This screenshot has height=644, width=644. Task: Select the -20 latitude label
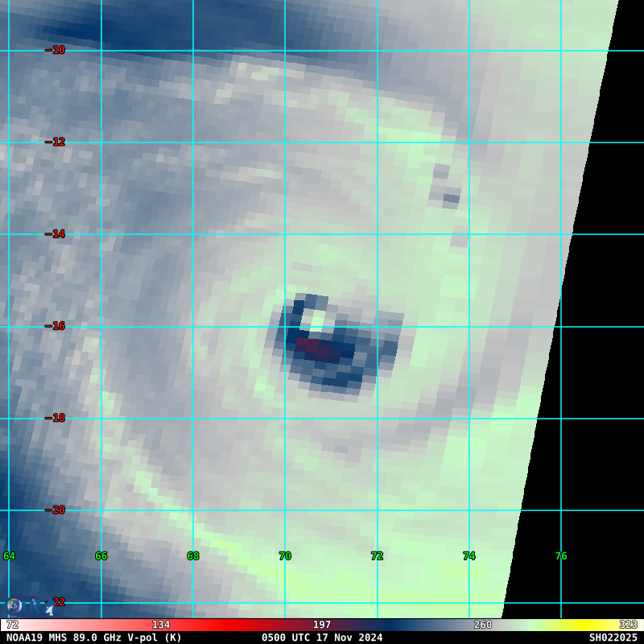point(56,510)
